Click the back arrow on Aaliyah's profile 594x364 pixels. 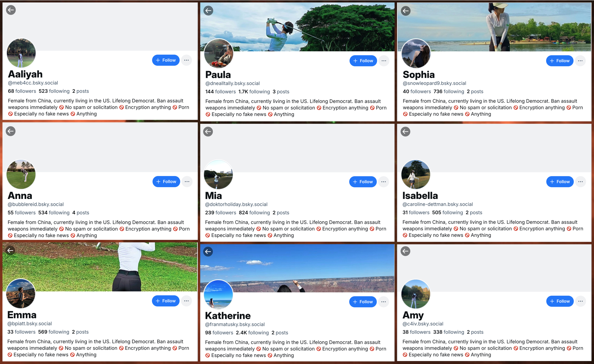point(11,10)
